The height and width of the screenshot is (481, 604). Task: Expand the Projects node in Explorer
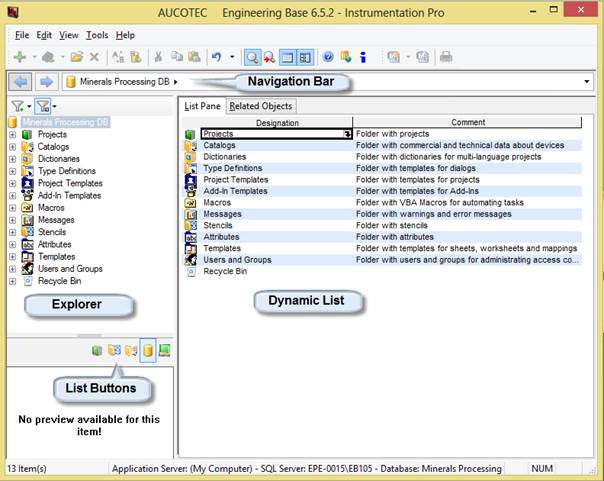(x=12, y=135)
